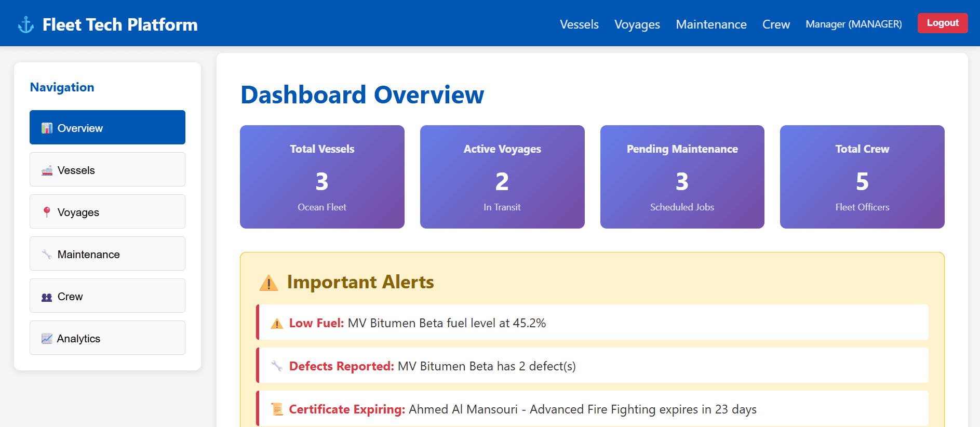Click the 'Scheduled Jobs' subtitle text
Screen dimensions: 980x427
point(682,207)
